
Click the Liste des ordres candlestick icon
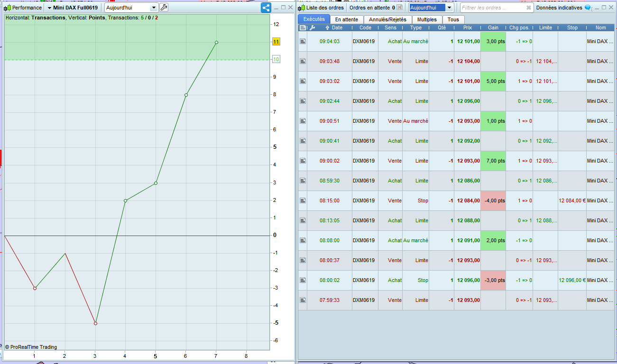click(302, 8)
